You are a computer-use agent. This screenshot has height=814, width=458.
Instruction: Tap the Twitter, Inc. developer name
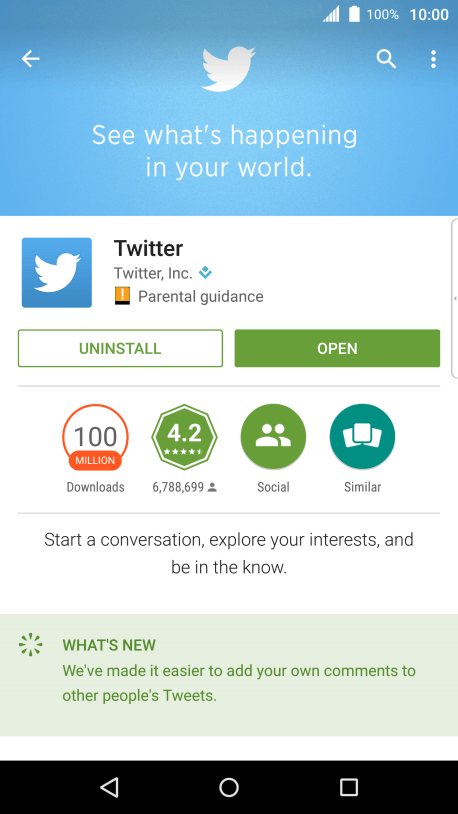pyautogui.click(x=153, y=273)
